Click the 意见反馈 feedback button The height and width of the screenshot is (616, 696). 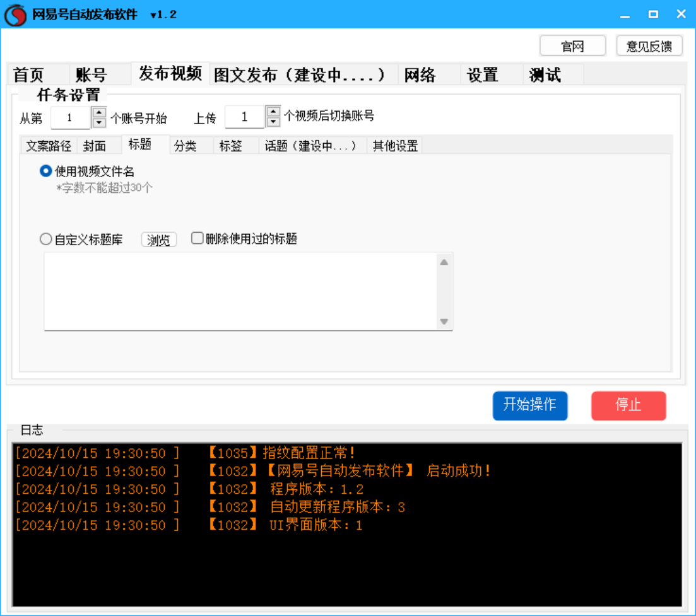click(x=649, y=45)
